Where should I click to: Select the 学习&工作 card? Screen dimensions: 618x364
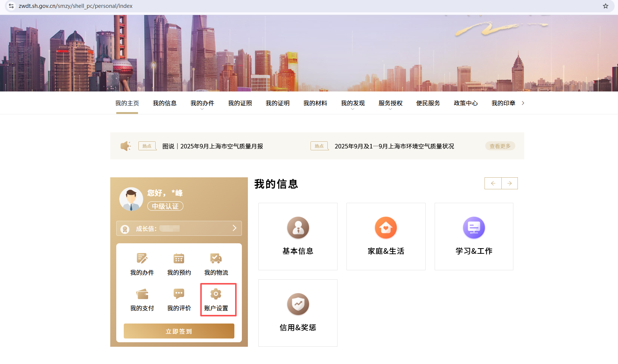pyautogui.click(x=474, y=237)
